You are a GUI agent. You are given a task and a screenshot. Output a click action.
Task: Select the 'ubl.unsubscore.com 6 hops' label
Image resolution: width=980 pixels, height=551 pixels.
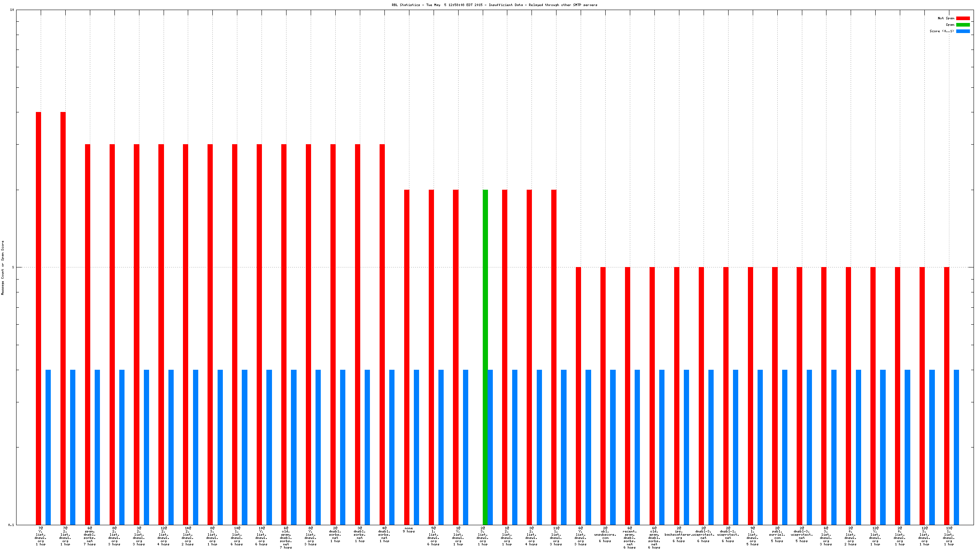605,534
